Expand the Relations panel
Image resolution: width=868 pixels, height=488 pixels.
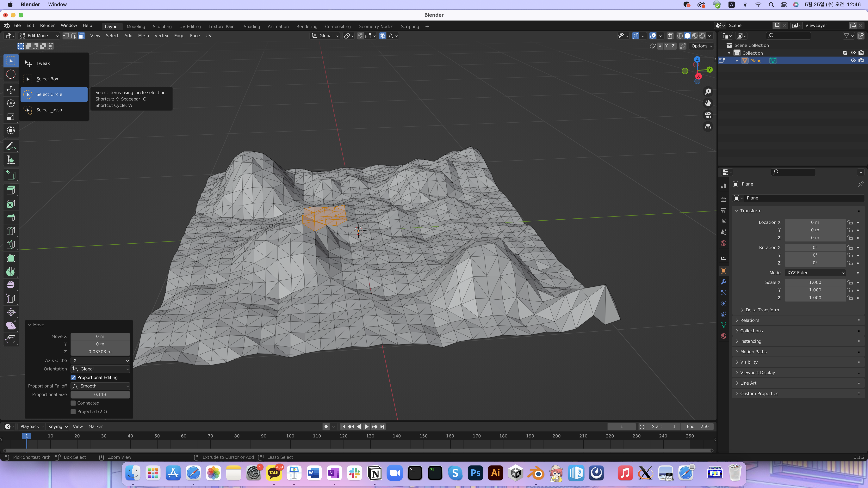pyautogui.click(x=749, y=320)
